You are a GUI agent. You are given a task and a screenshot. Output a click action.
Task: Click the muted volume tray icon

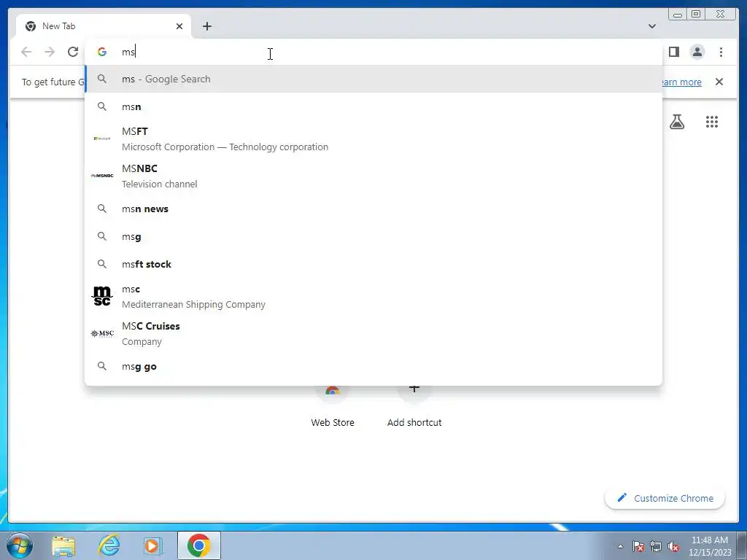coord(673,546)
